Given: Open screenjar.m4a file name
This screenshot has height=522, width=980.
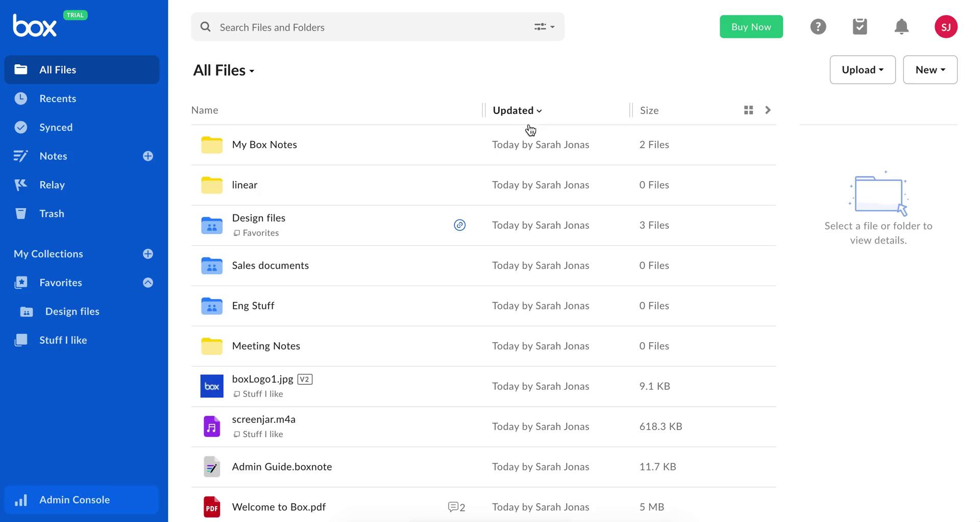Looking at the screenshot, I should click(x=264, y=419).
